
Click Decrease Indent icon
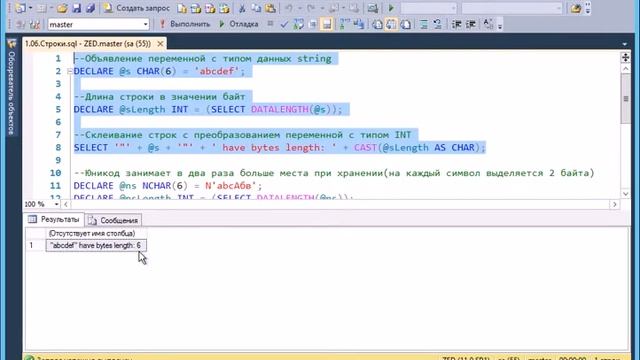click(x=456, y=24)
